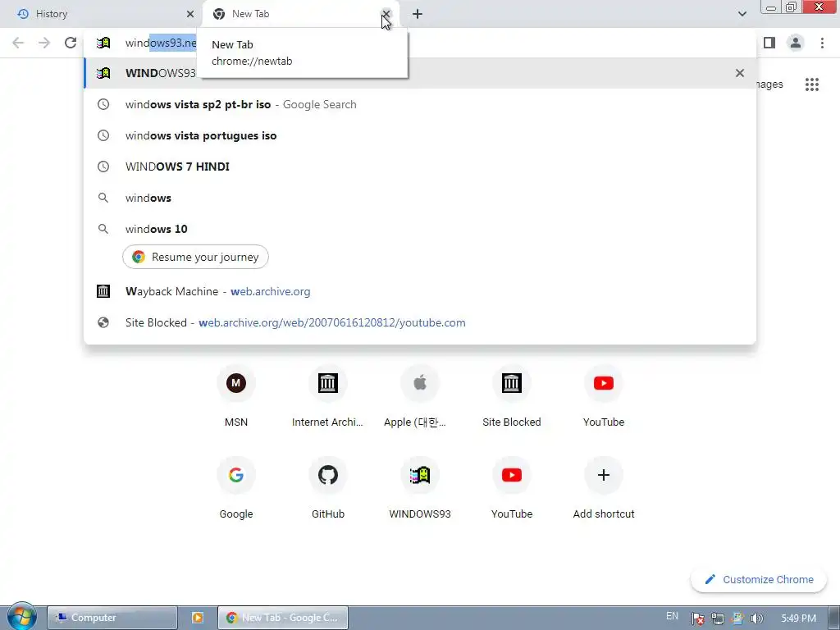Go forward to next page
The image size is (840, 630).
[44, 43]
